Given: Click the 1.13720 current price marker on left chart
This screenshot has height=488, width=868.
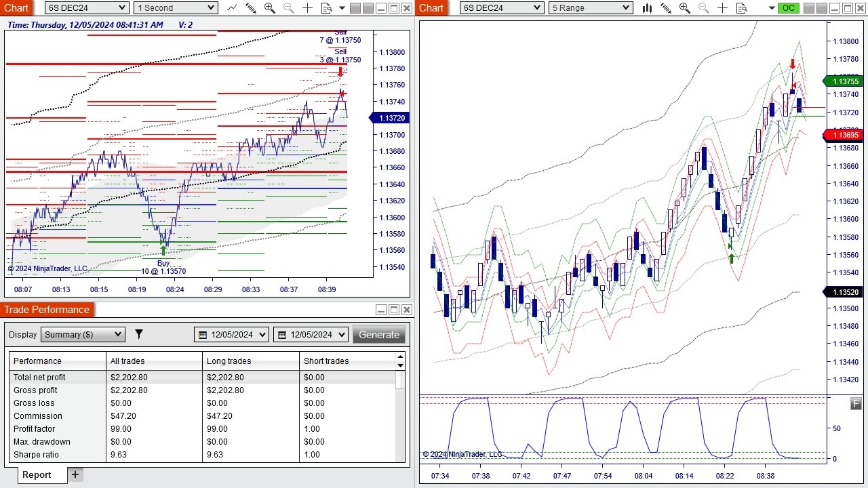Looking at the screenshot, I should click(x=389, y=118).
